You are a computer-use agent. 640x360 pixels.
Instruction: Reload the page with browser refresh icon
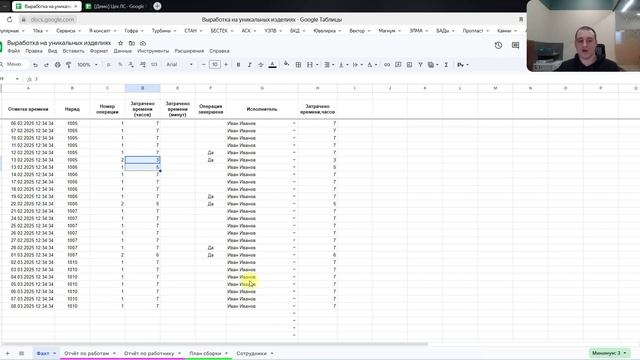(9, 19)
